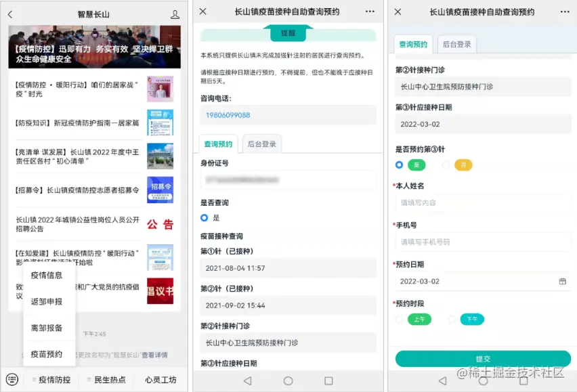Tap 第③针应接种日期 value 2022-03-02
577x392 pixels.
[x=483, y=124]
